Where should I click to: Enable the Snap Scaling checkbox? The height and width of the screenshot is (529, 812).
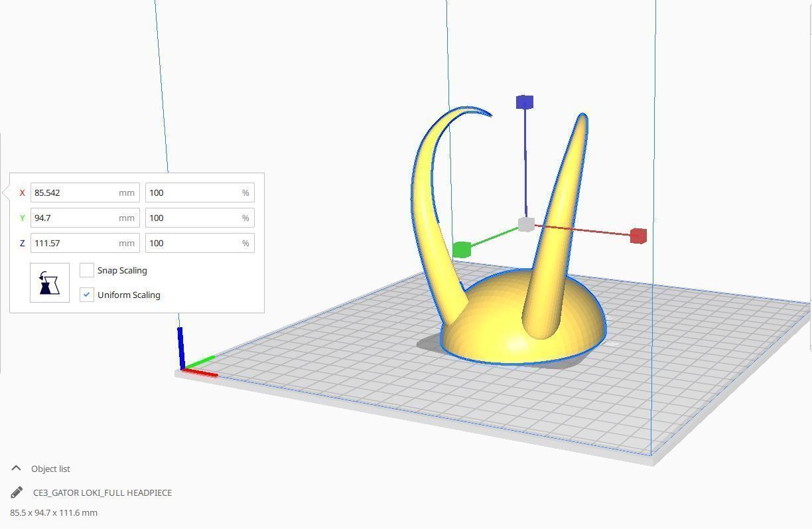coord(86,270)
